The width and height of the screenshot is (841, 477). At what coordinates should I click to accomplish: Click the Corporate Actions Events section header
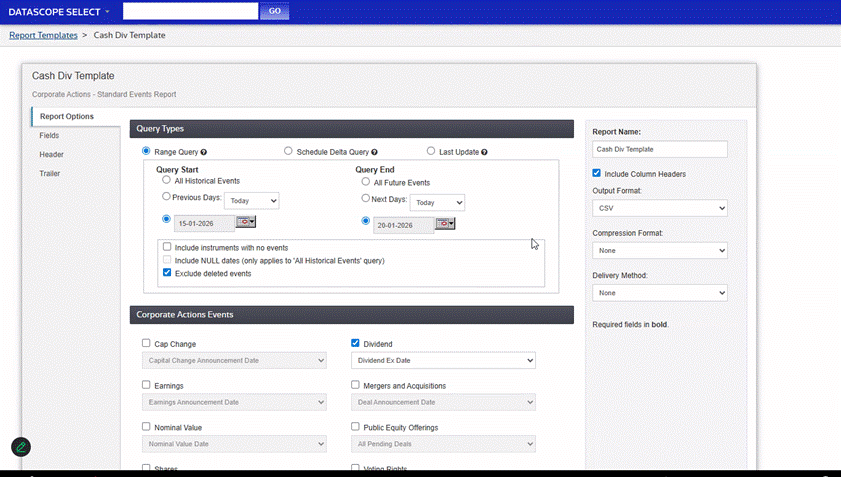tap(352, 315)
